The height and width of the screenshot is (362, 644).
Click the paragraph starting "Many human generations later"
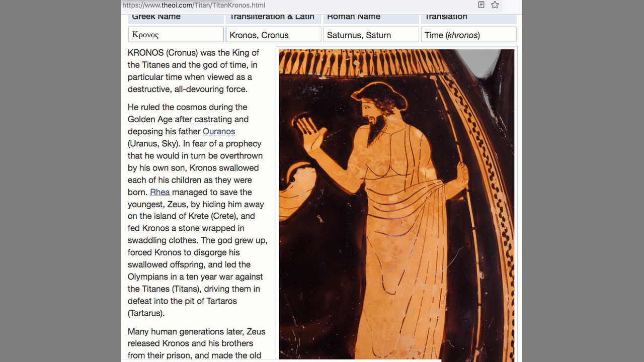point(196,343)
